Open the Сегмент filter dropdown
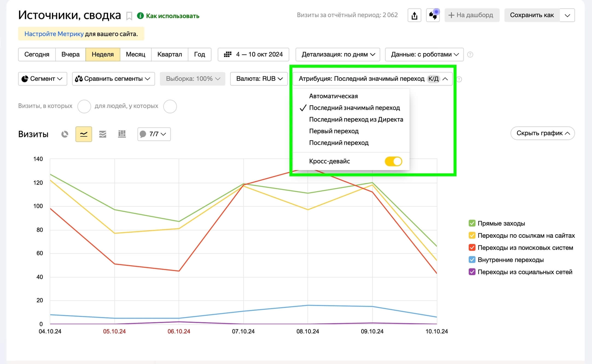592x364 pixels. coord(42,80)
